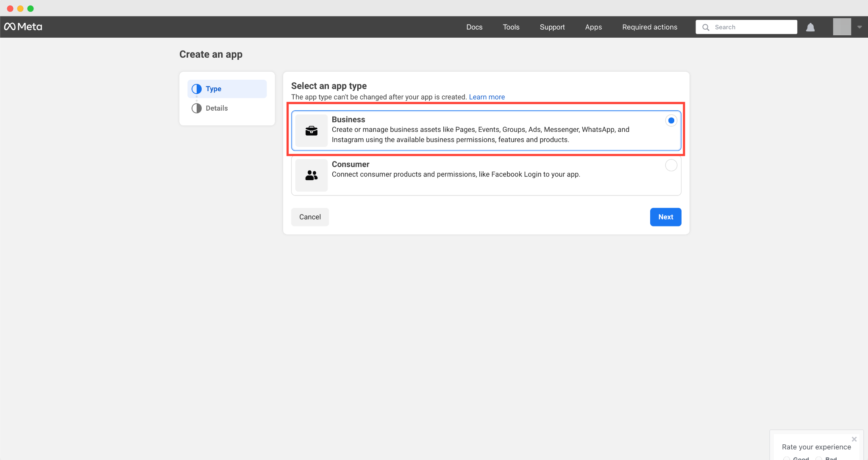
Task: Go to Required actions
Action: point(649,27)
